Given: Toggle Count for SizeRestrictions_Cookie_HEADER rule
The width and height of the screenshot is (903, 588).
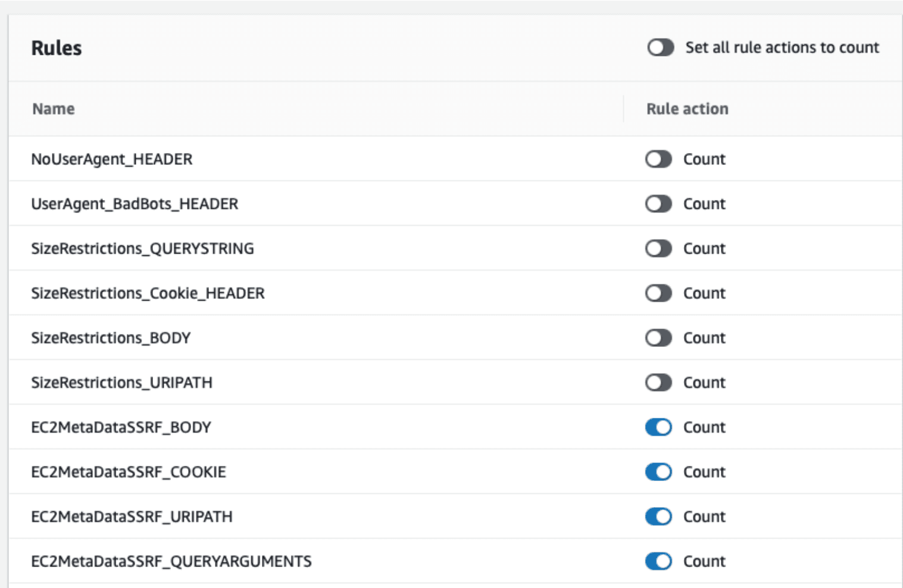Looking at the screenshot, I should [658, 293].
